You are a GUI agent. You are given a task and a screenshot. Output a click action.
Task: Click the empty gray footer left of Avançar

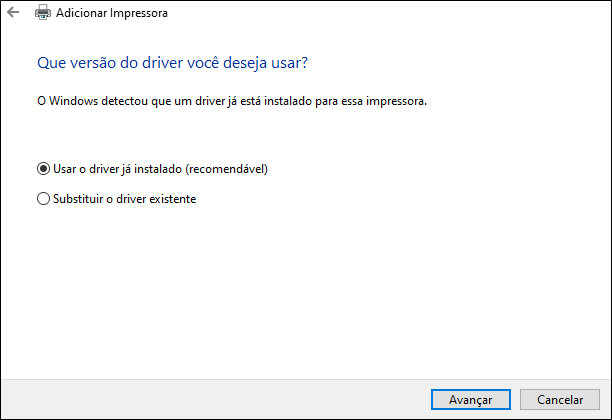[200, 399]
